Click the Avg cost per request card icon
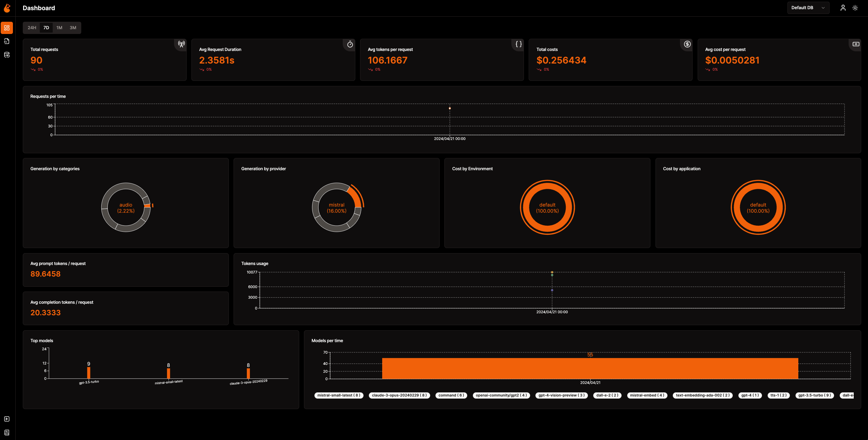Image resolution: width=868 pixels, height=440 pixels. click(x=856, y=44)
